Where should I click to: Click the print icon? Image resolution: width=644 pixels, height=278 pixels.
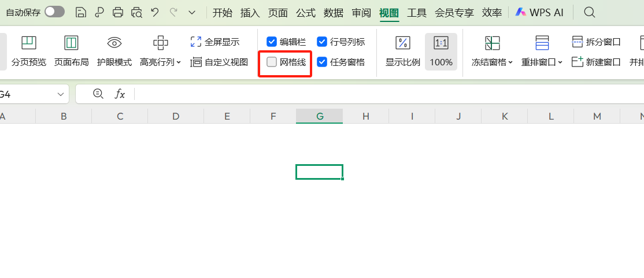point(118,12)
